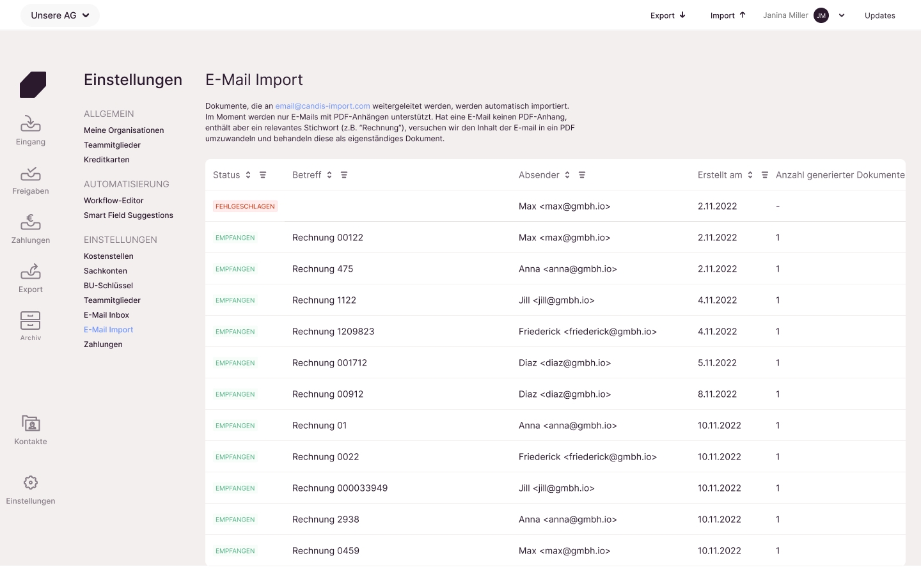Open the Archiv drawer icon
Screen dimensions: 921x588
[x=31, y=320]
